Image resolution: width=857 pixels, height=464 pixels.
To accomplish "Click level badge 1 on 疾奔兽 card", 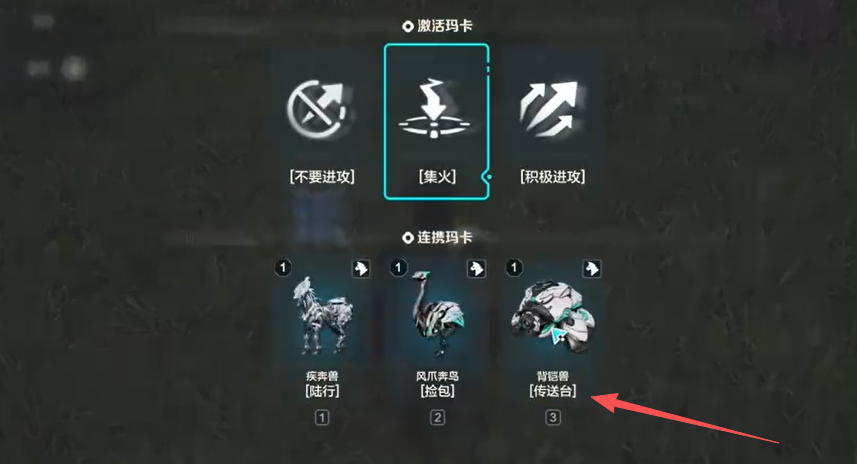I will tap(283, 268).
